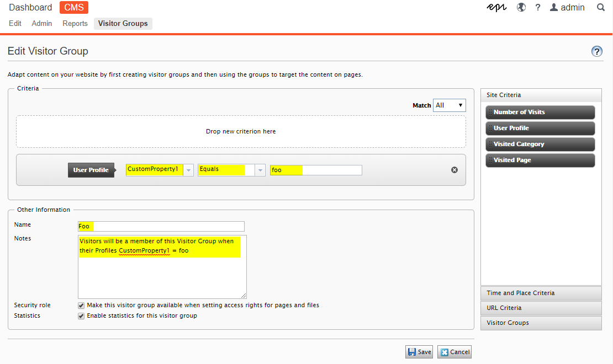Switch to the Admin menu tab
This screenshot has height=364, width=613.
(41, 23)
